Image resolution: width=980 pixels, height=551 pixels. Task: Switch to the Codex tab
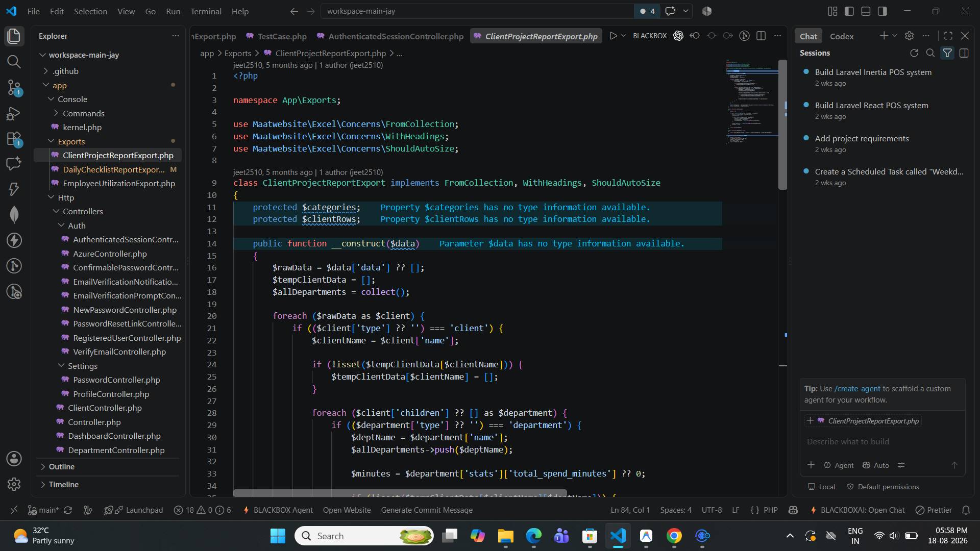pyautogui.click(x=842, y=36)
